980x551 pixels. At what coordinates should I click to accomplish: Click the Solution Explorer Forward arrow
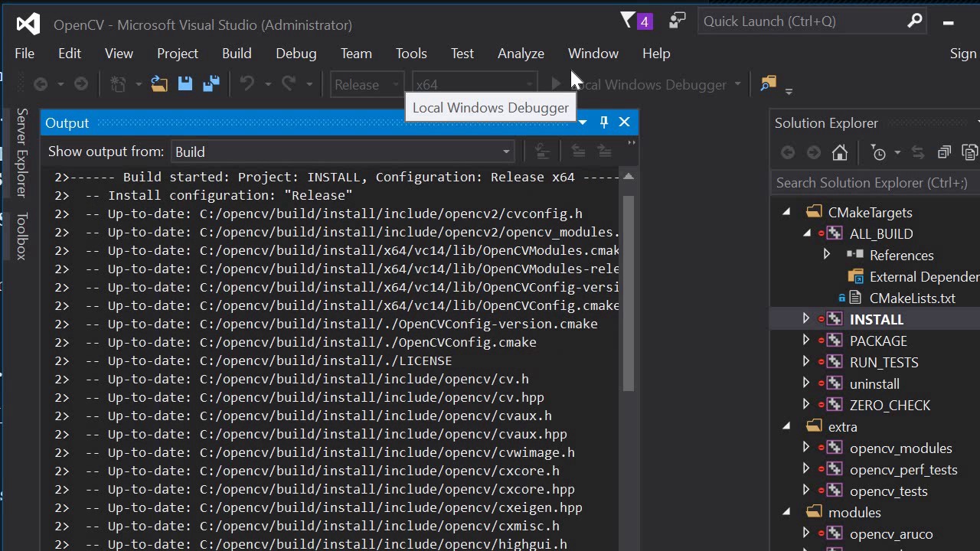tap(814, 153)
